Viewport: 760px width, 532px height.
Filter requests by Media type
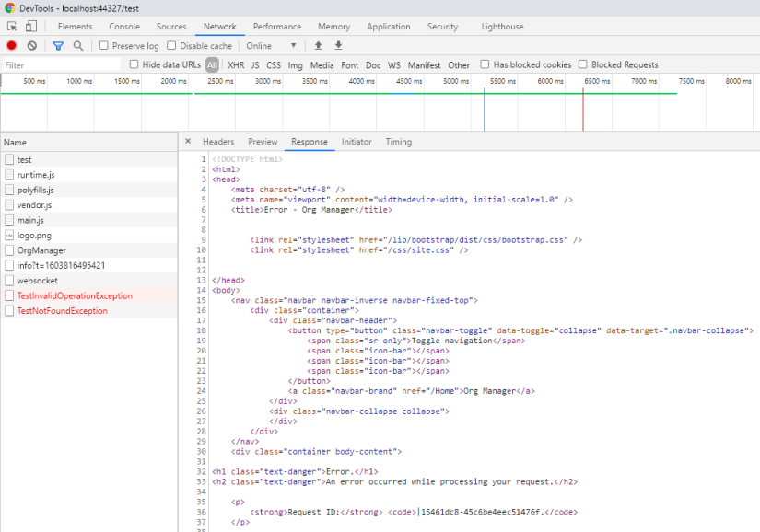pyautogui.click(x=322, y=64)
